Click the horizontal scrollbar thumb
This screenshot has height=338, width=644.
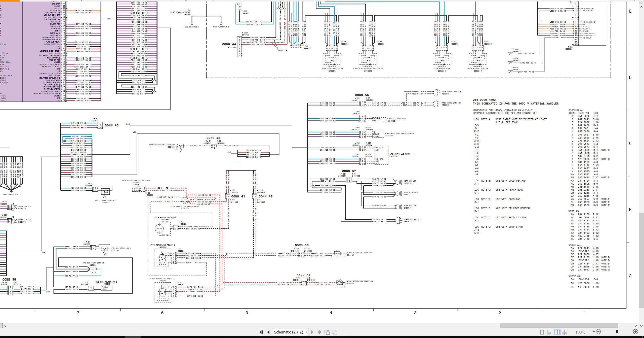pos(559,326)
